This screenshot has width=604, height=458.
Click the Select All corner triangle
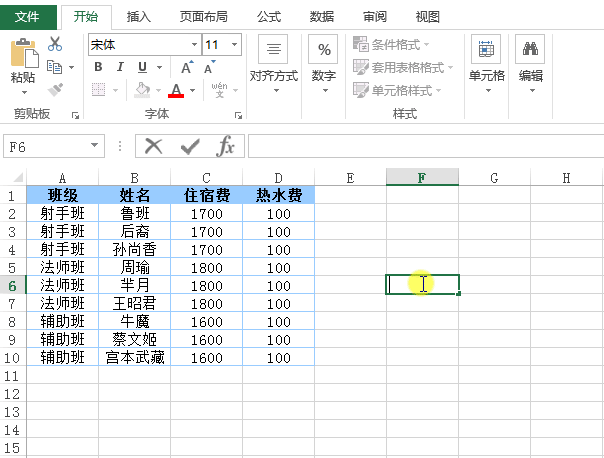(18, 177)
